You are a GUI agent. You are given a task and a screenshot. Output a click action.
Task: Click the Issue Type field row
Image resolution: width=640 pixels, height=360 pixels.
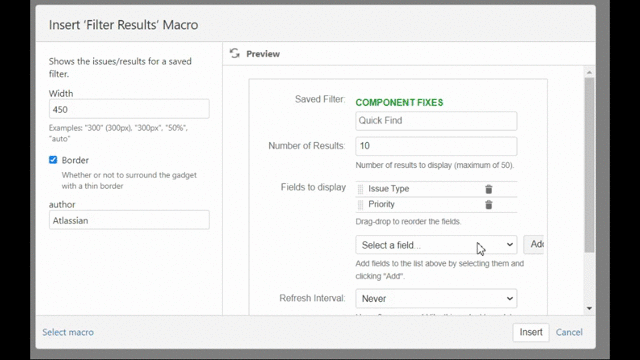click(x=436, y=189)
